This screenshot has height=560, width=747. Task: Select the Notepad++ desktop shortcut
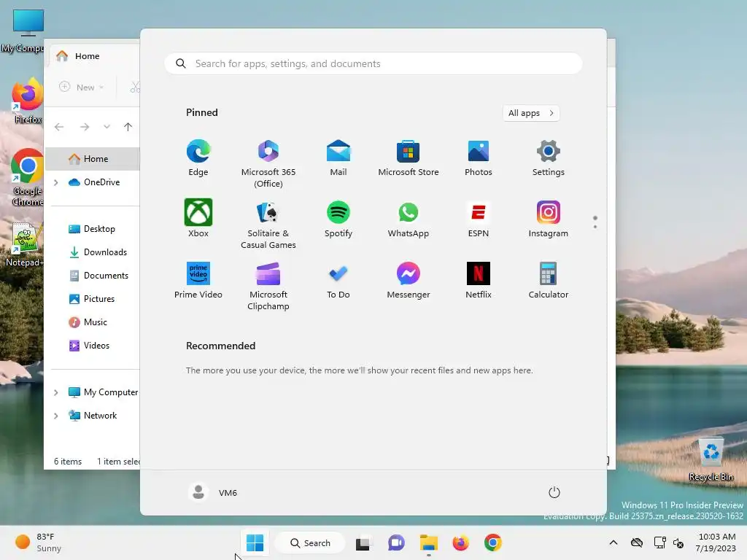25,245
